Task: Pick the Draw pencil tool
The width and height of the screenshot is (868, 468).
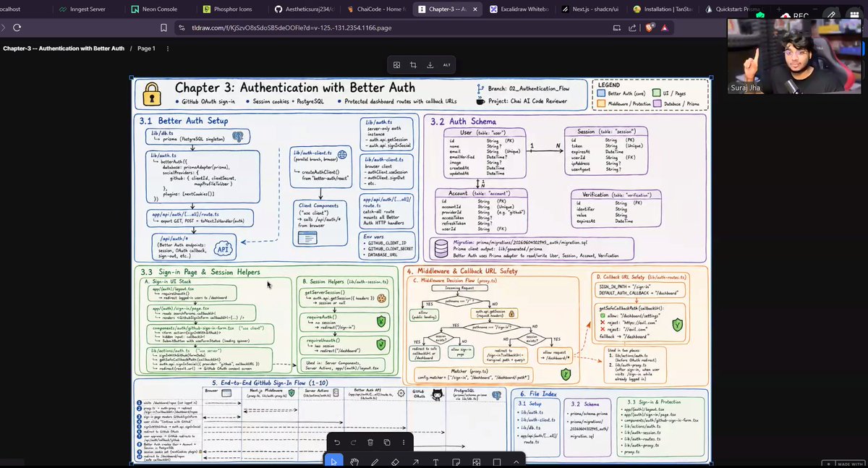Action: (375, 462)
